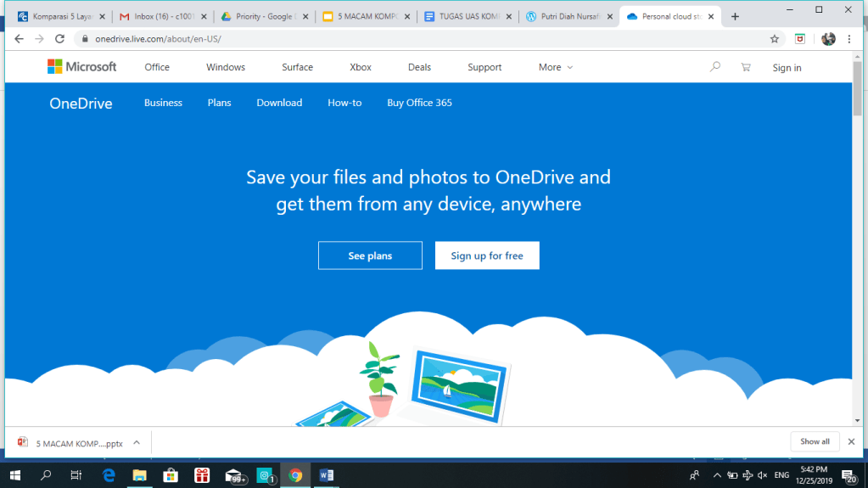Screen dimensions: 868x488
Task: Bookmark this page with the star icon
Action: (x=774, y=39)
